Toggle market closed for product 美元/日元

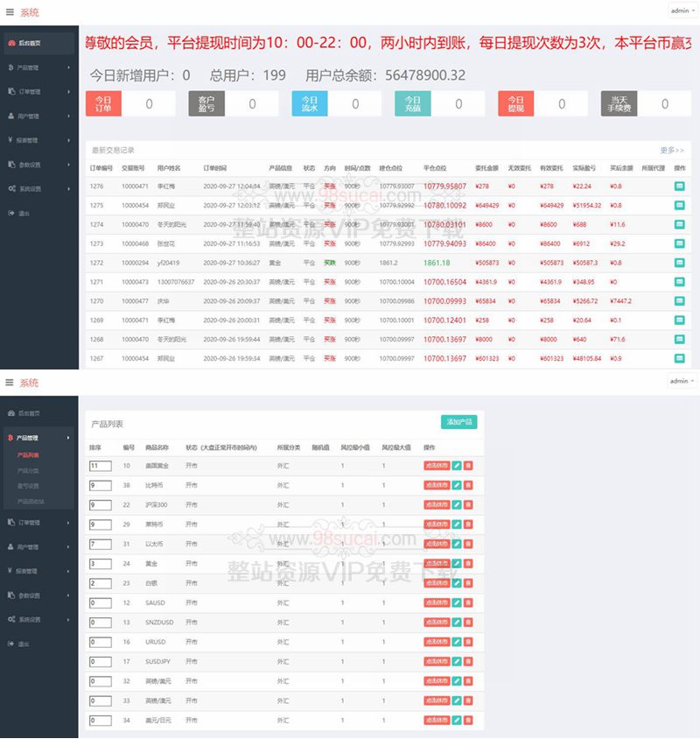(436, 720)
